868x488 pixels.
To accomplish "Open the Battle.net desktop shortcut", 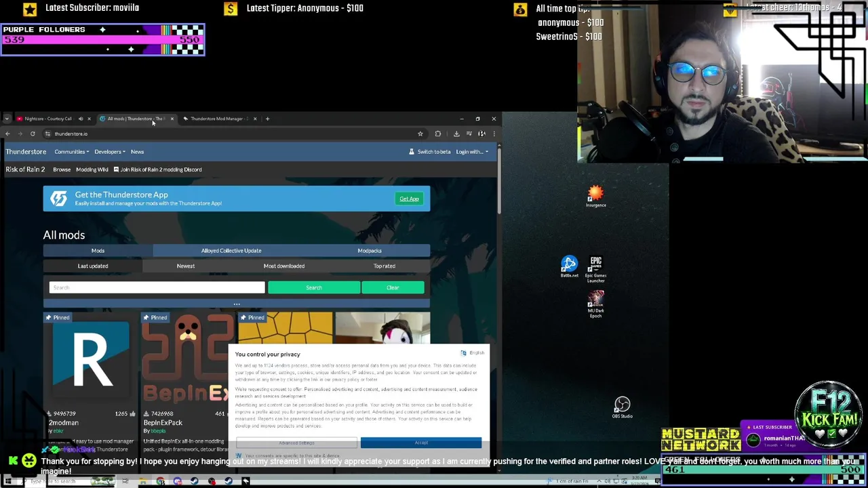I will tap(569, 267).
